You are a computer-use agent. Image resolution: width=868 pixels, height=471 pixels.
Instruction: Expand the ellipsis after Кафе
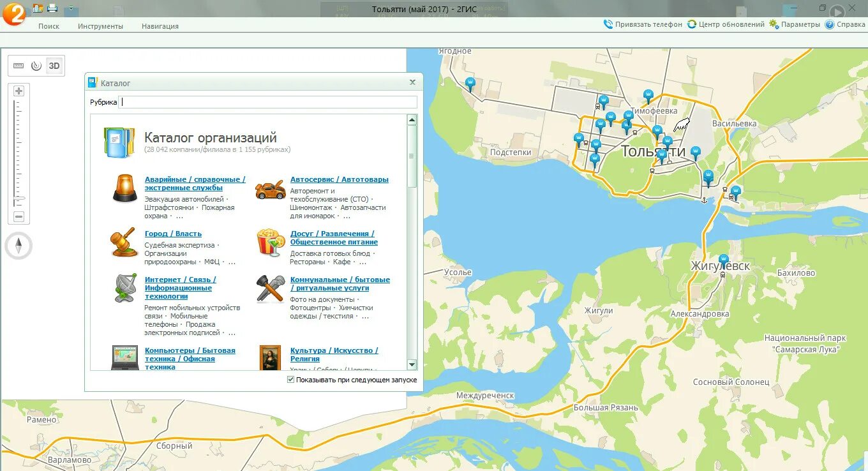point(364,262)
